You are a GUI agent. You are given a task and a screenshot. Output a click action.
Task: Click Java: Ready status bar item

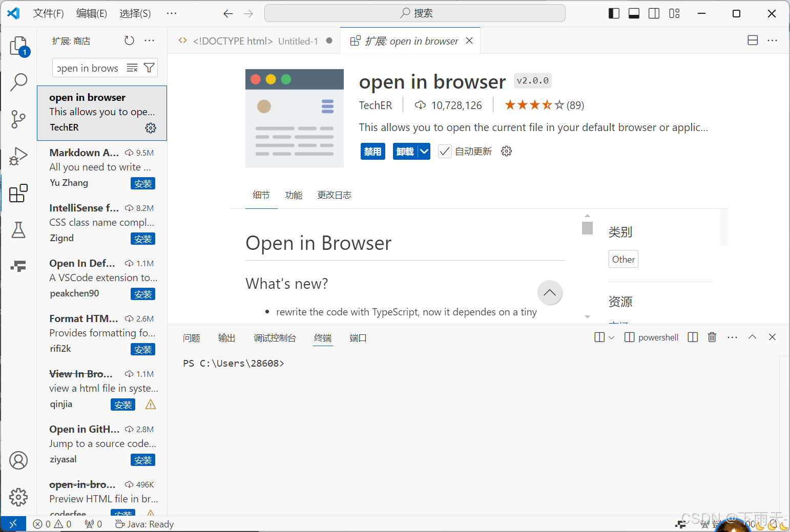pyautogui.click(x=144, y=524)
